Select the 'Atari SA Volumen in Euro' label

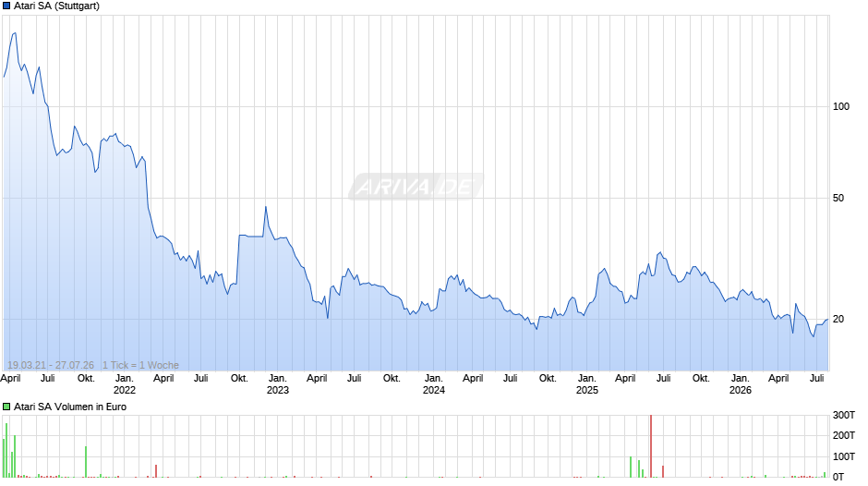[70, 407]
